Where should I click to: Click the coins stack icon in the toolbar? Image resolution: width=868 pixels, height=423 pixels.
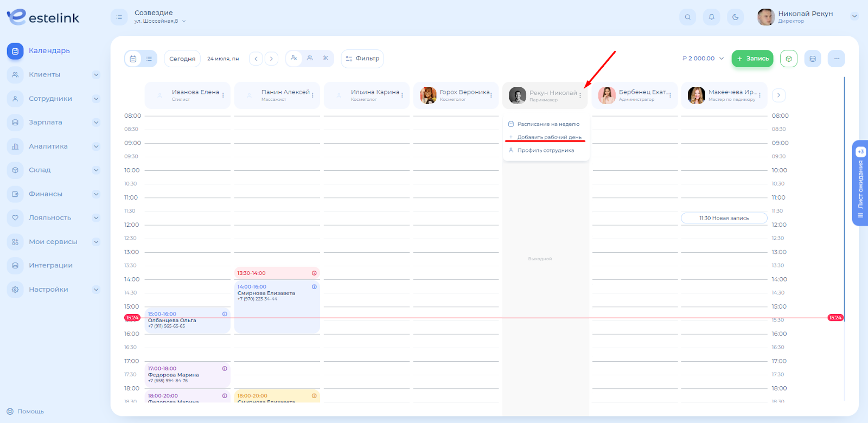(812, 59)
